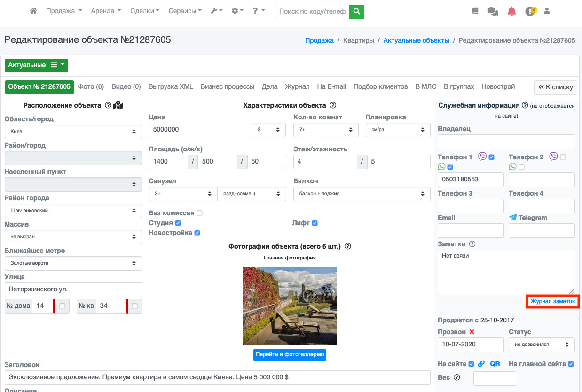Uncheck the Студия checkbox
Screen dimensions: 582x392
(178, 223)
